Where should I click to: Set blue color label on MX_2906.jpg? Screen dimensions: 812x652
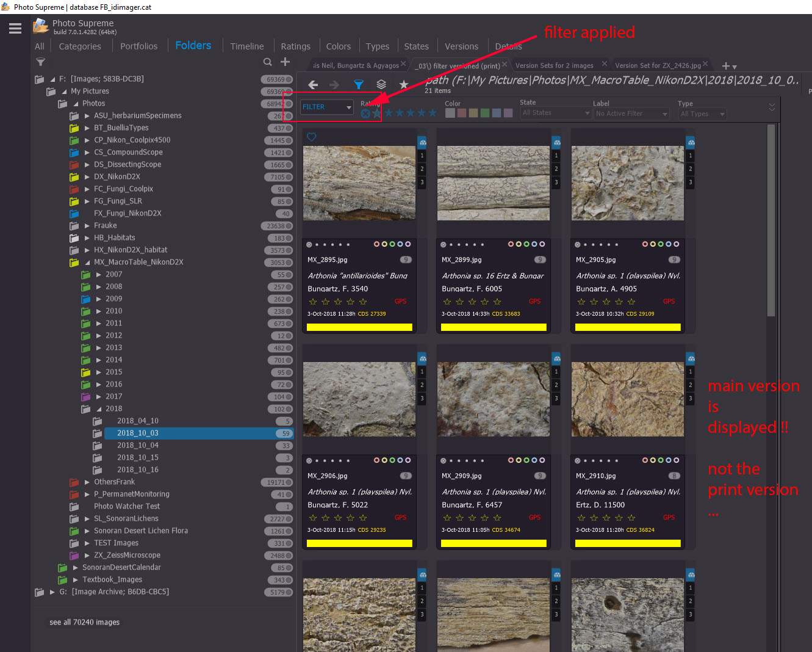click(400, 460)
